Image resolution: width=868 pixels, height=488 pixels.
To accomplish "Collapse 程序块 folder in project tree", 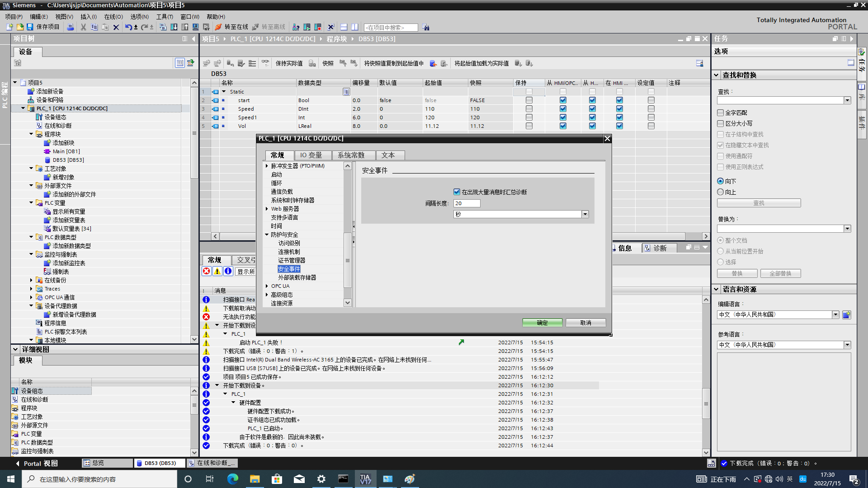I will tap(31, 134).
